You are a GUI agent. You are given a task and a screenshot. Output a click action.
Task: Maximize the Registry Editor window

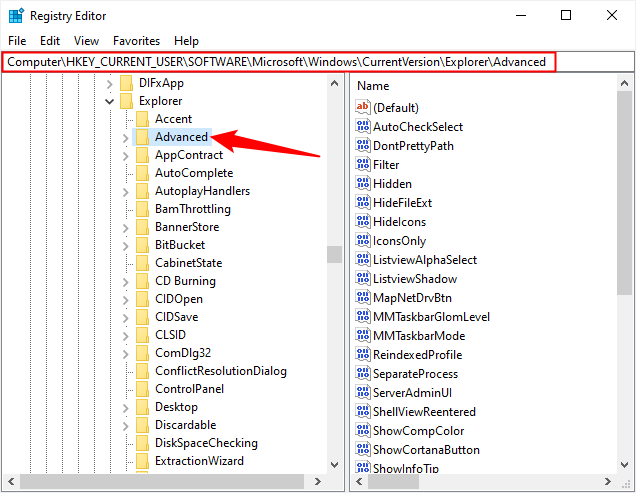pyautogui.click(x=566, y=15)
